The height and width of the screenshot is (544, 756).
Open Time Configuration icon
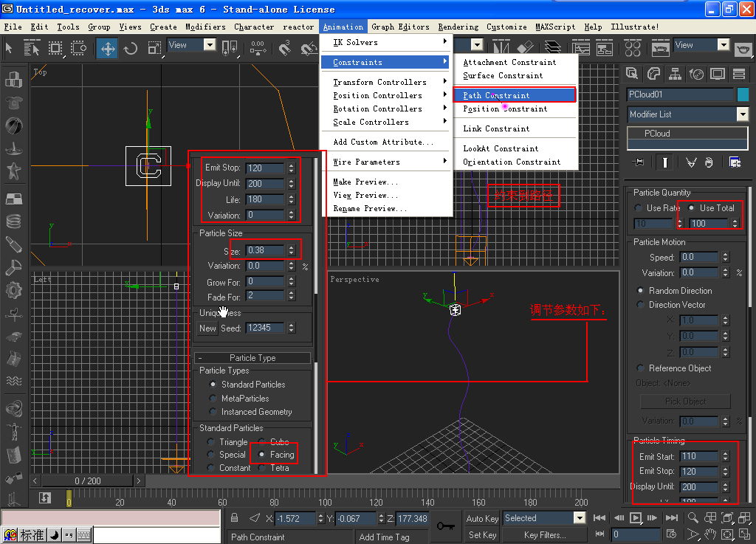coord(670,534)
